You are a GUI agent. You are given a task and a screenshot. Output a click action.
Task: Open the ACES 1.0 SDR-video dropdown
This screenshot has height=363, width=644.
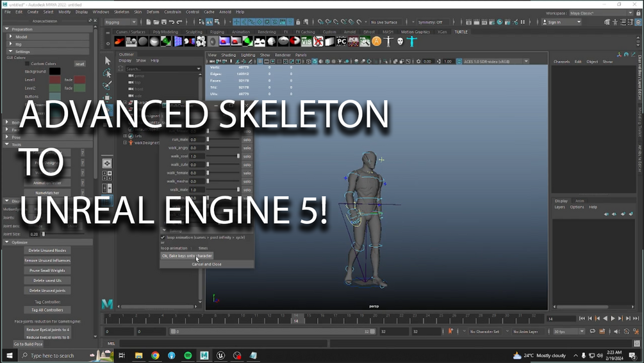pyautogui.click(x=495, y=62)
